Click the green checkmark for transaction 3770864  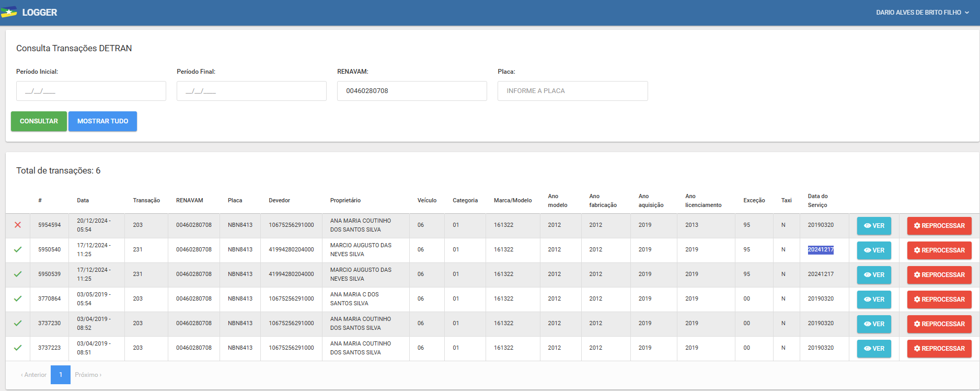18,298
